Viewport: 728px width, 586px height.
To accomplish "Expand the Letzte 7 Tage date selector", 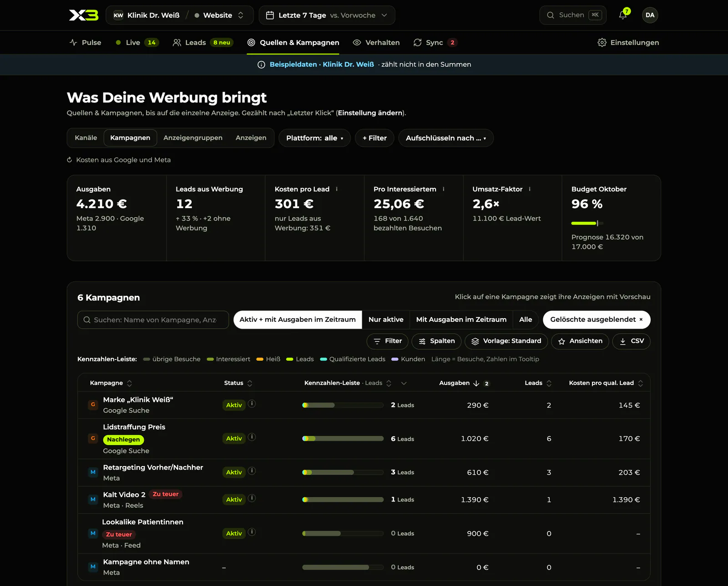I will (x=327, y=15).
